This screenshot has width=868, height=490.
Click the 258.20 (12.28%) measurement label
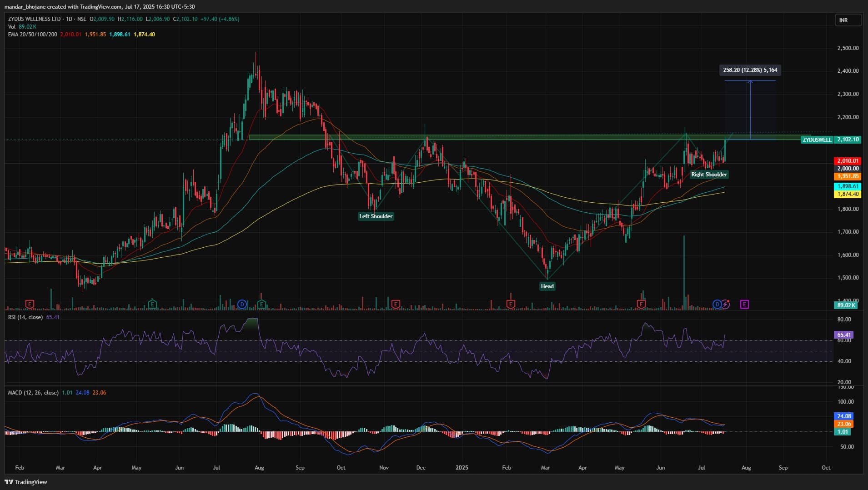[x=750, y=70]
